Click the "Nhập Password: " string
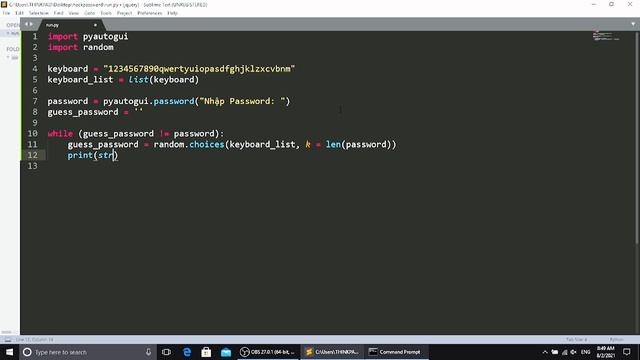The image size is (640, 360). [242, 101]
